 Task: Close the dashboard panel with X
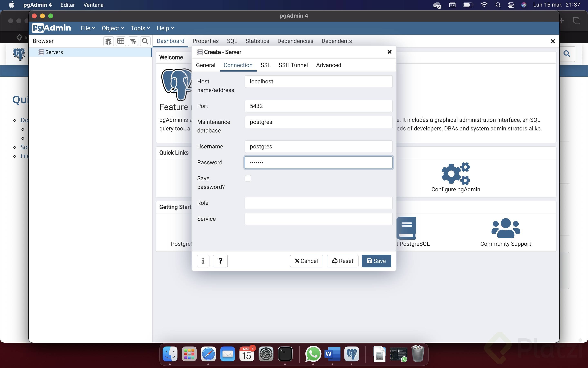pos(553,41)
